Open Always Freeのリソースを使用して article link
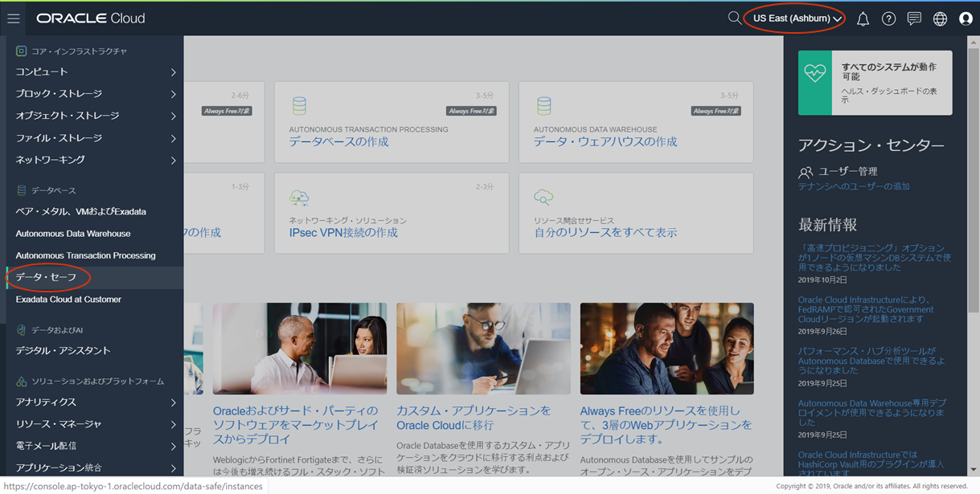 pyautogui.click(x=666, y=425)
